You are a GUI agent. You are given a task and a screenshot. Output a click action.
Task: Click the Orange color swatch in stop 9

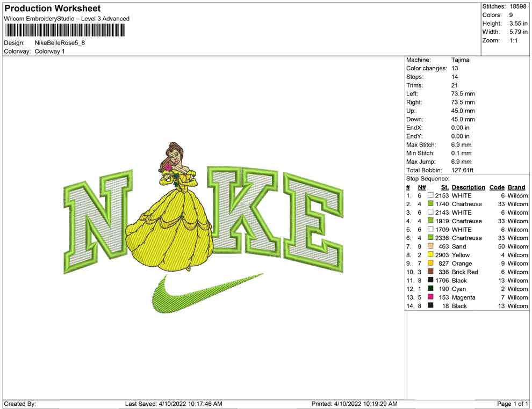point(430,262)
